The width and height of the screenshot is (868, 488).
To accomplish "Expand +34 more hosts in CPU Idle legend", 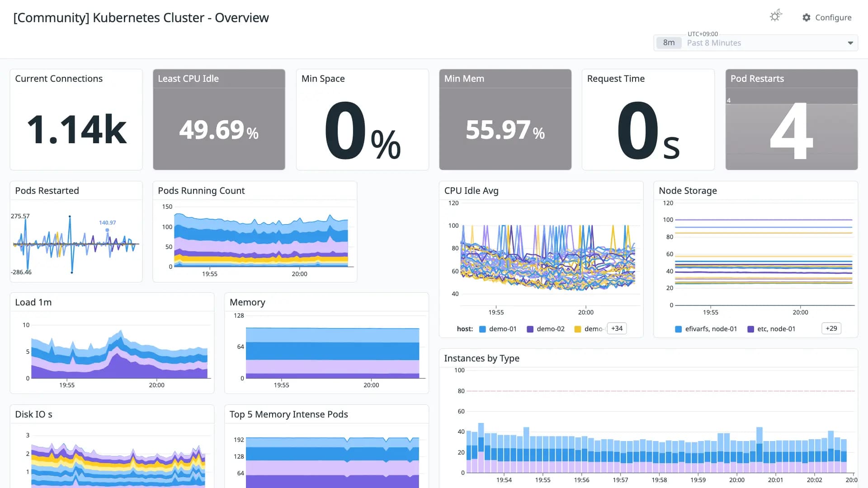I will pyautogui.click(x=617, y=328).
